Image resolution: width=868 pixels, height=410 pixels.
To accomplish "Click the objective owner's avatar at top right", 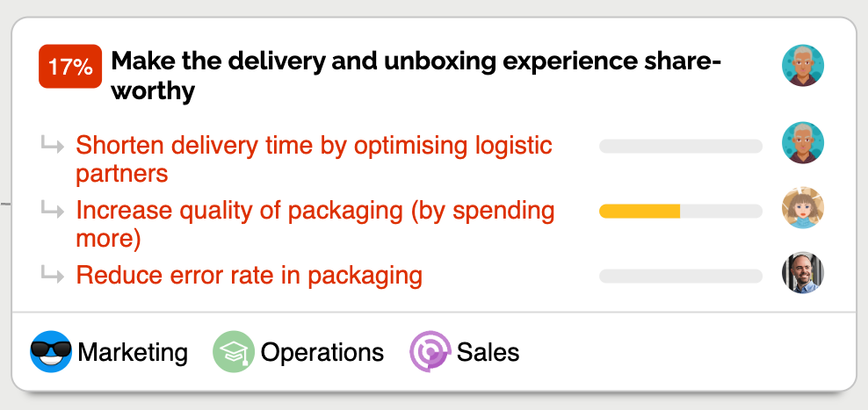I will (803, 67).
